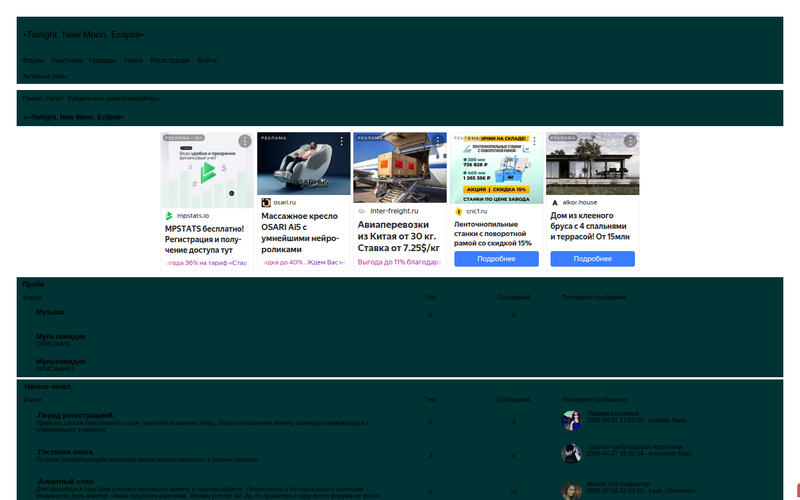Open the ad options on the cnc1.ru ad

pyautogui.click(x=534, y=142)
